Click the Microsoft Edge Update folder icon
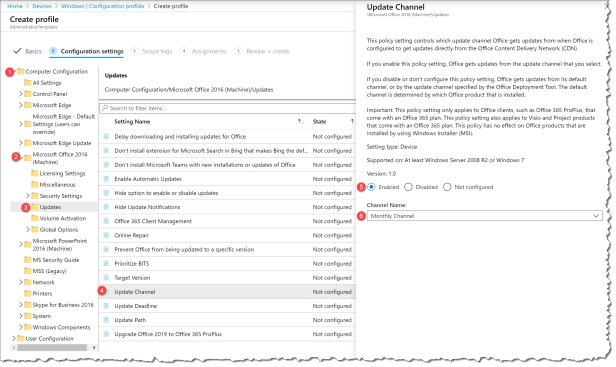Viewport: 616px width, 367px height. click(x=28, y=143)
